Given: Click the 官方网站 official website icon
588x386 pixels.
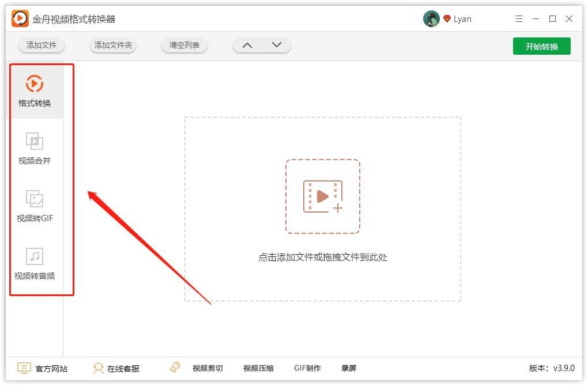Looking at the screenshot, I should click(x=23, y=368).
